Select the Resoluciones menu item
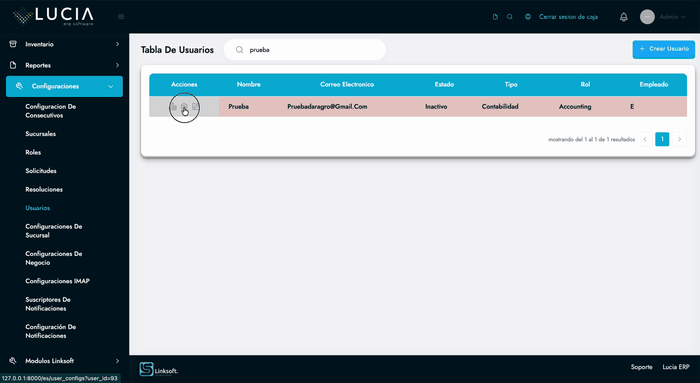This screenshot has width=700, height=383. point(44,189)
